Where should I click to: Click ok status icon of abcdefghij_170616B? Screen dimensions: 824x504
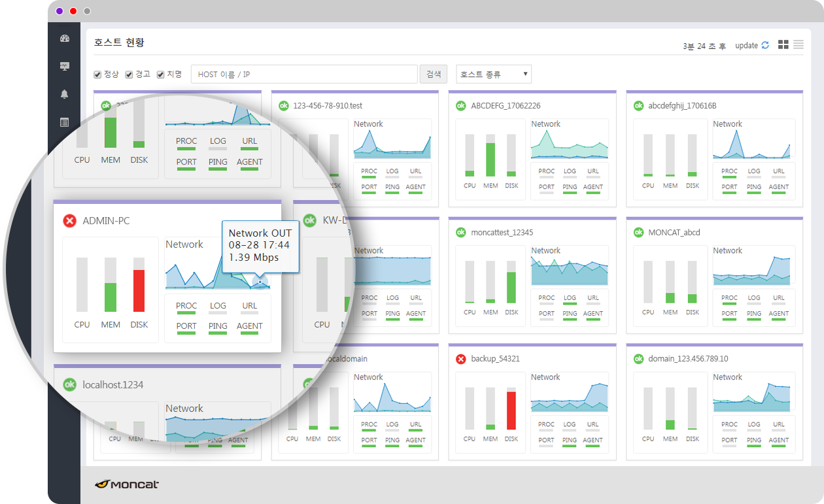click(639, 105)
